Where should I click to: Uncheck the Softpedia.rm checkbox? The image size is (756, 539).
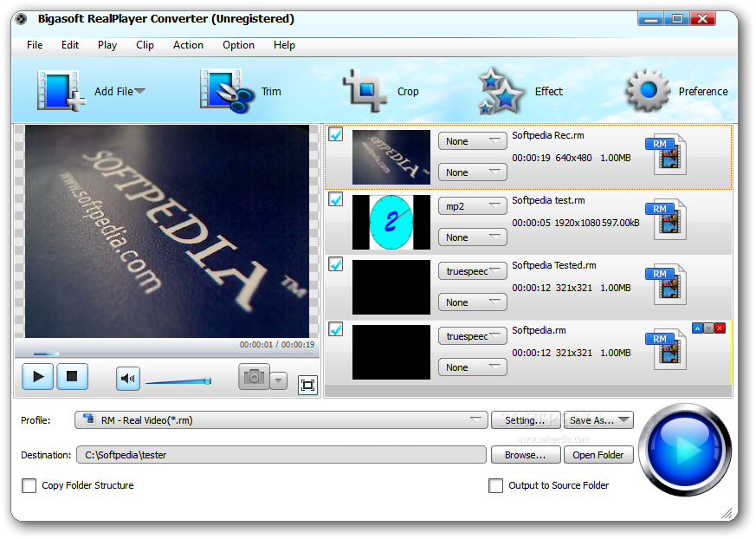[336, 329]
